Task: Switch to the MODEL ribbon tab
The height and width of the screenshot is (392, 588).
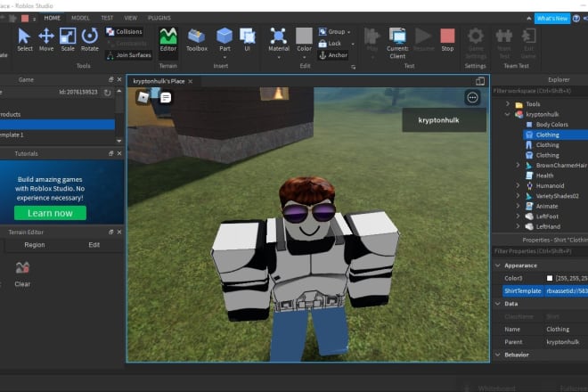Action: [x=80, y=18]
